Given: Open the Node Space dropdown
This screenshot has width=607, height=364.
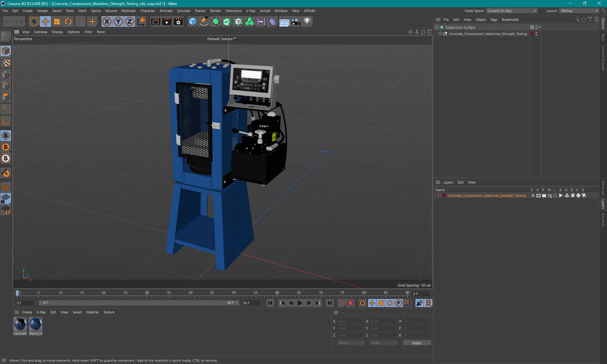Looking at the screenshot, I should (512, 11).
